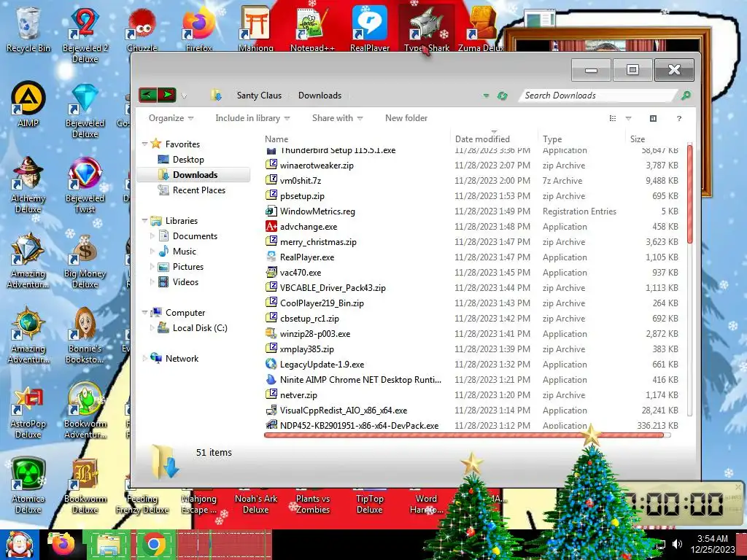This screenshot has height=560, width=747.
Task: Toggle the preview pane icon
Action: click(x=653, y=118)
